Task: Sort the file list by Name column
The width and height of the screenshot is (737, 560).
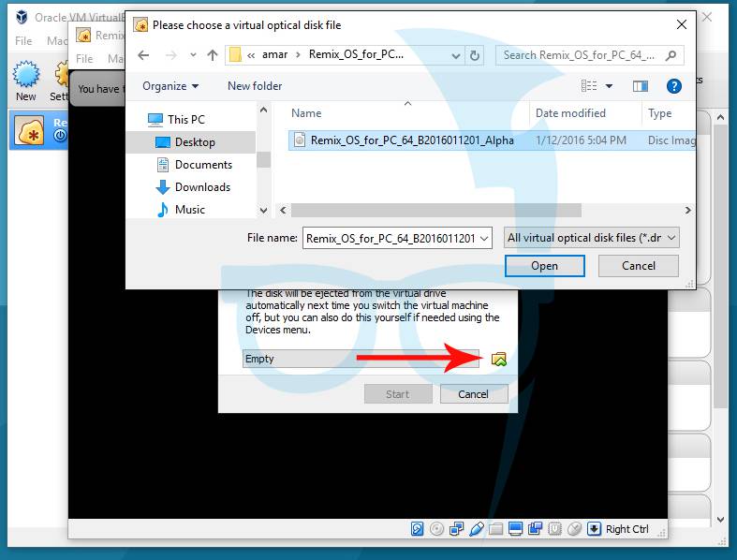Action: pyautogui.click(x=306, y=113)
